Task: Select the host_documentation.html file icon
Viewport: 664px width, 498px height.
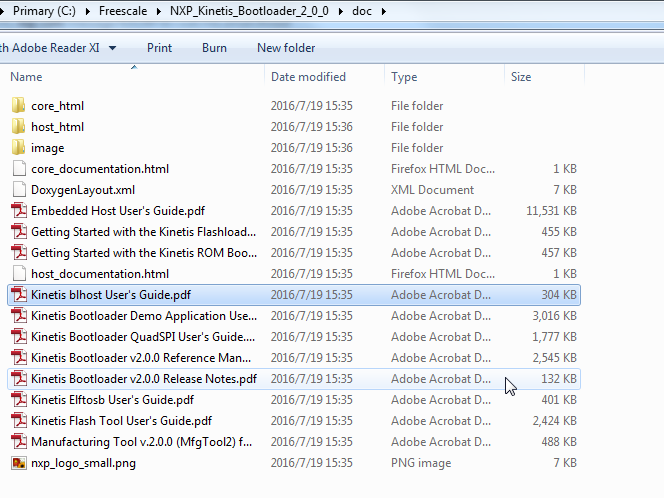Action: click(x=19, y=274)
